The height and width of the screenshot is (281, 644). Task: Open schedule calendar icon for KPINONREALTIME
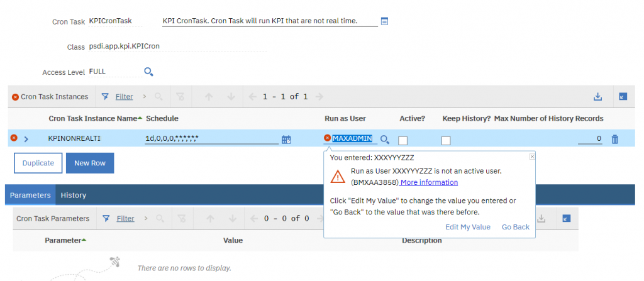pos(286,140)
